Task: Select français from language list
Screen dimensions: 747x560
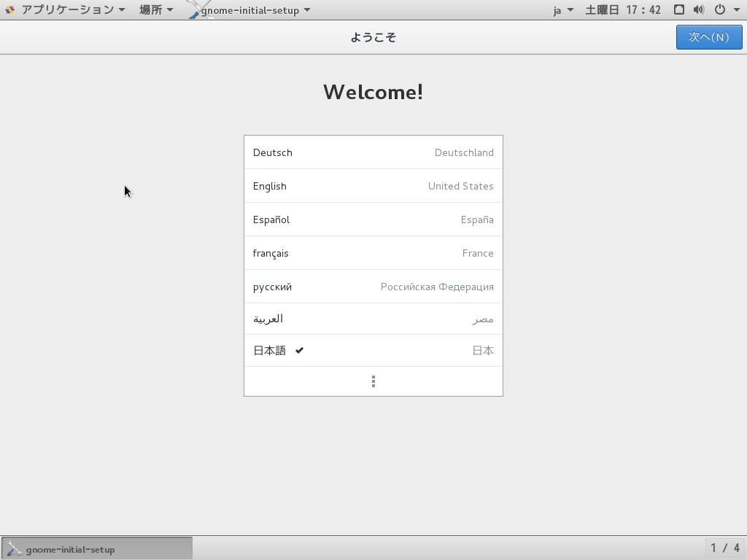Action: pyautogui.click(x=373, y=253)
